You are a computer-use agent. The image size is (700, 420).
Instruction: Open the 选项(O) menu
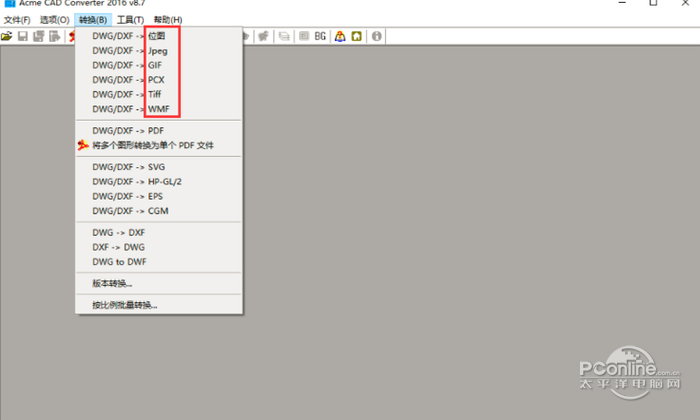click(x=54, y=20)
